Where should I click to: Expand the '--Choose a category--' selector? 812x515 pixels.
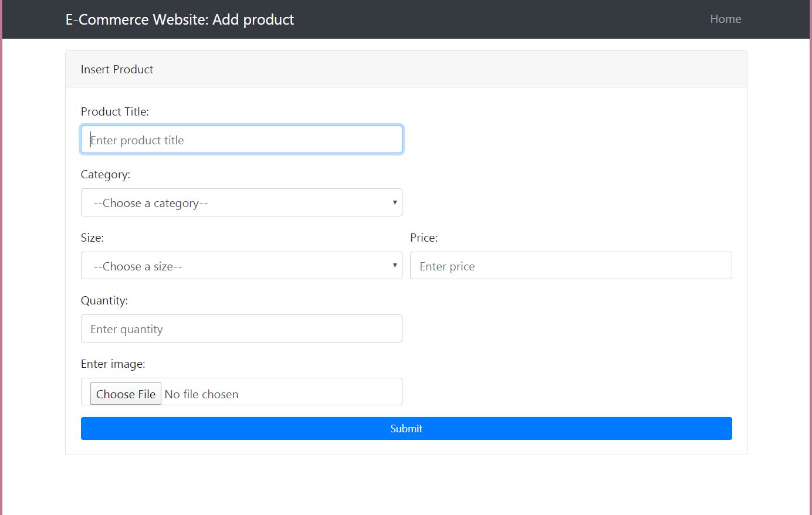tap(242, 202)
